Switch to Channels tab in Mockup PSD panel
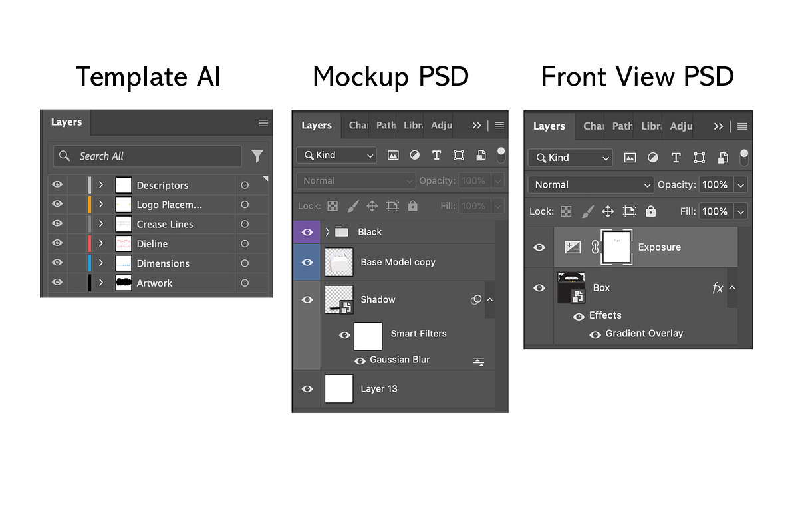The width and height of the screenshot is (798, 532). (x=358, y=125)
